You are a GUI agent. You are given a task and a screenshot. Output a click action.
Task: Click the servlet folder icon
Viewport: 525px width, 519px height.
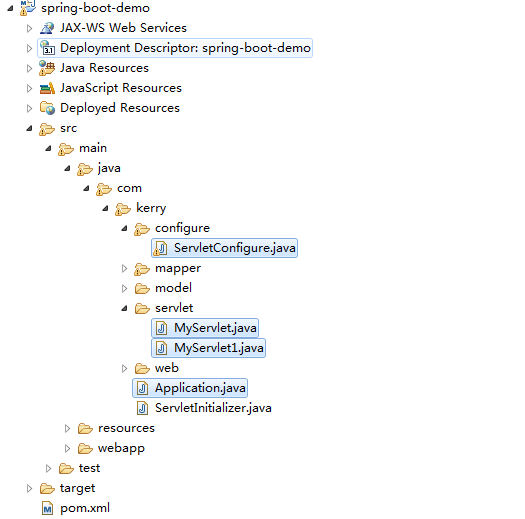pos(142,309)
